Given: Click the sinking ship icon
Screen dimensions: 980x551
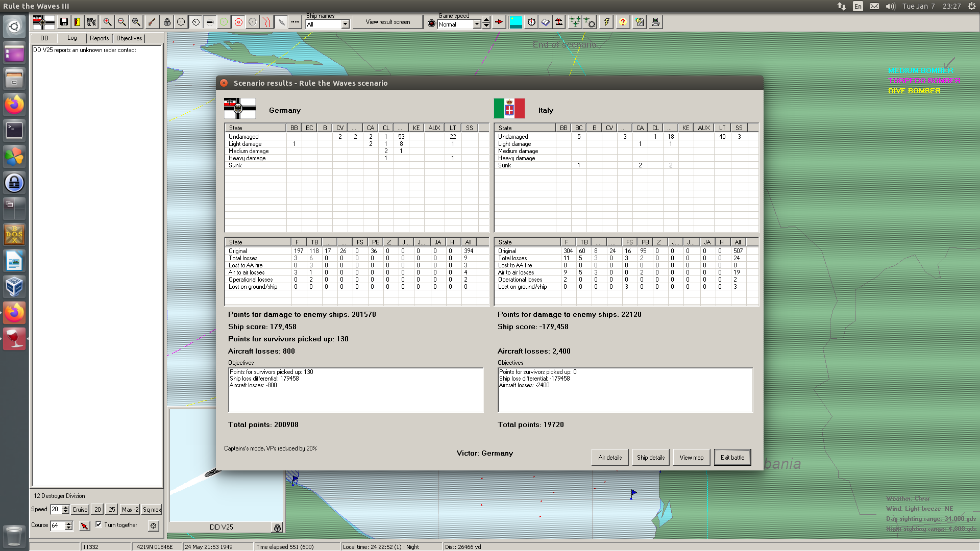Looking at the screenshot, I should tap(559, 22).
